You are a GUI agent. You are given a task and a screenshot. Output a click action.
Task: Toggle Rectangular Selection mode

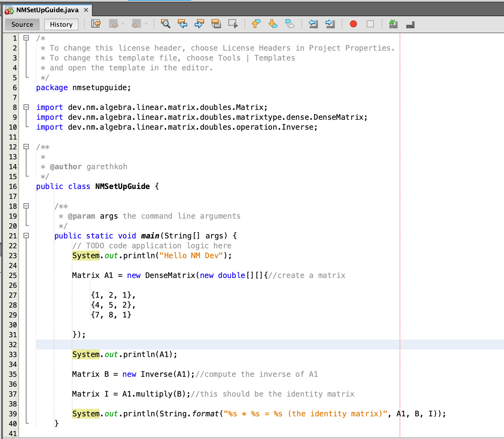[233, 24]
